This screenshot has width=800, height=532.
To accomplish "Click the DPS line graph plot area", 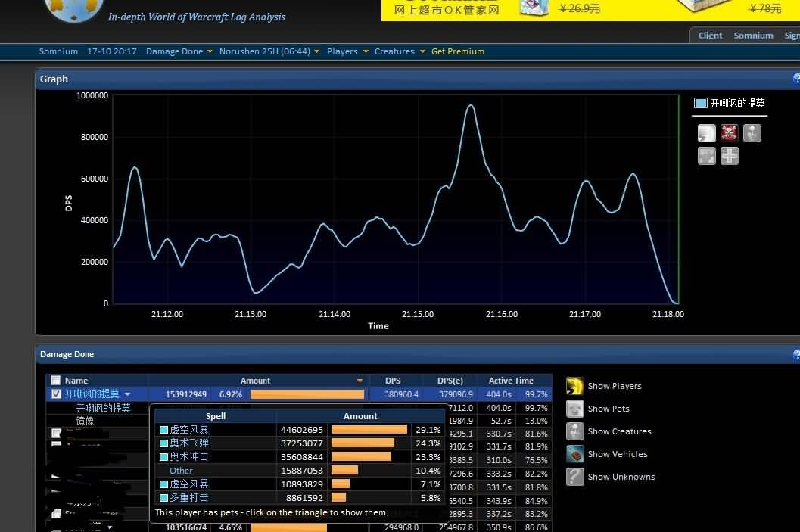I will click(395, 200).
